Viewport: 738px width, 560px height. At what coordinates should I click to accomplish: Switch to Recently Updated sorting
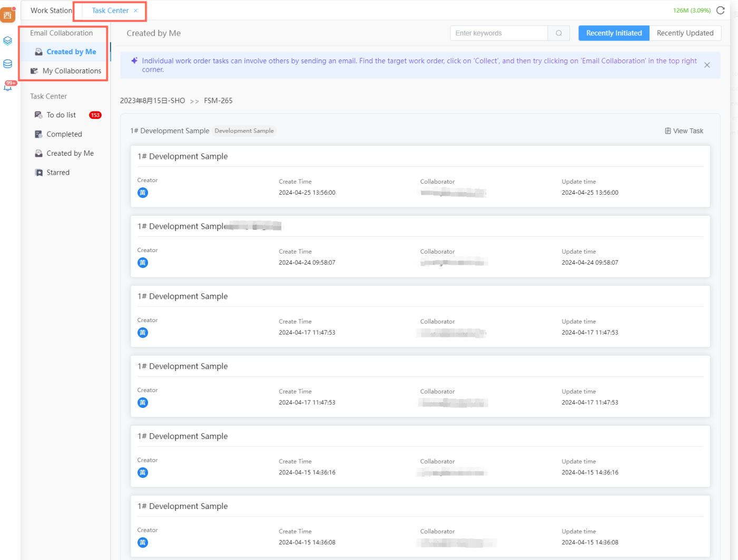[x=685, y=33]
